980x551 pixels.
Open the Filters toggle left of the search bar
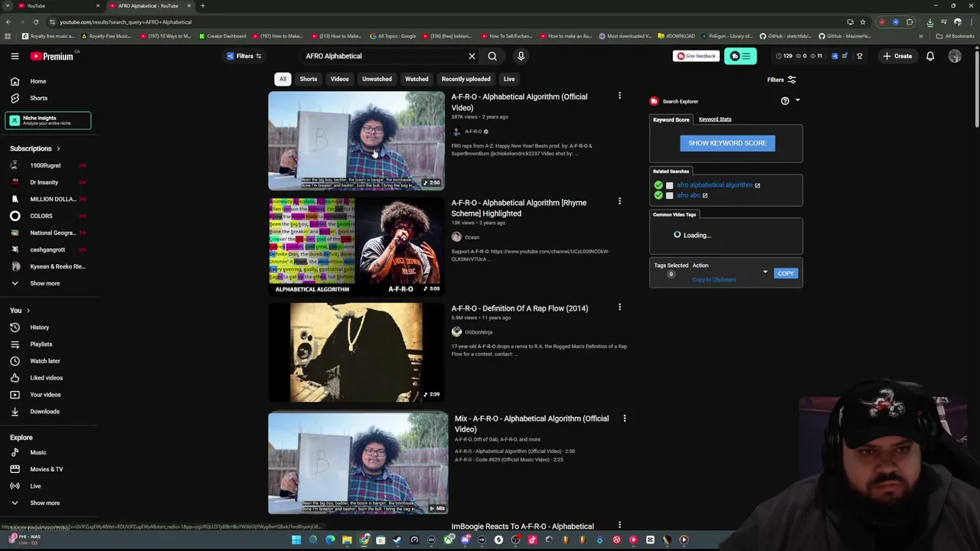click(x=244, y=56)
